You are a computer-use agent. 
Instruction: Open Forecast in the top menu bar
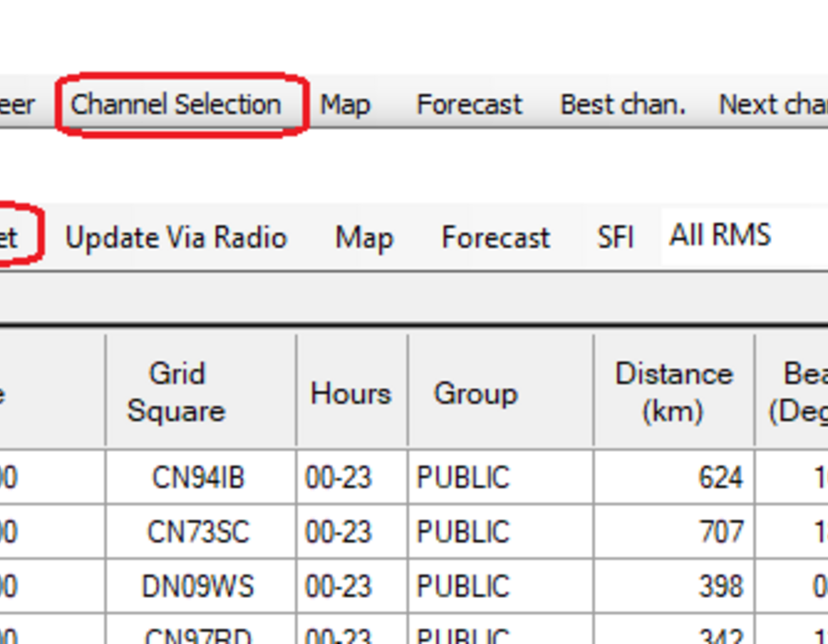(469, 105)
